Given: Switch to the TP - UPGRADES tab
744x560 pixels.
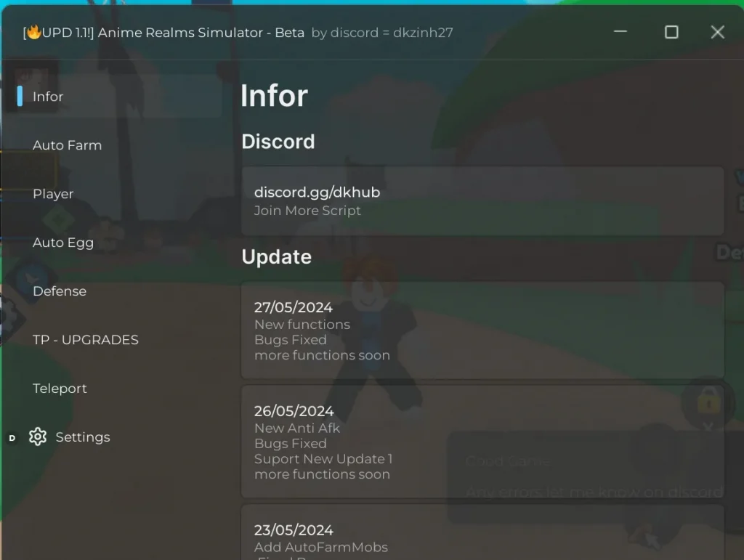Looking at the screenshot, I should point(86,339).
